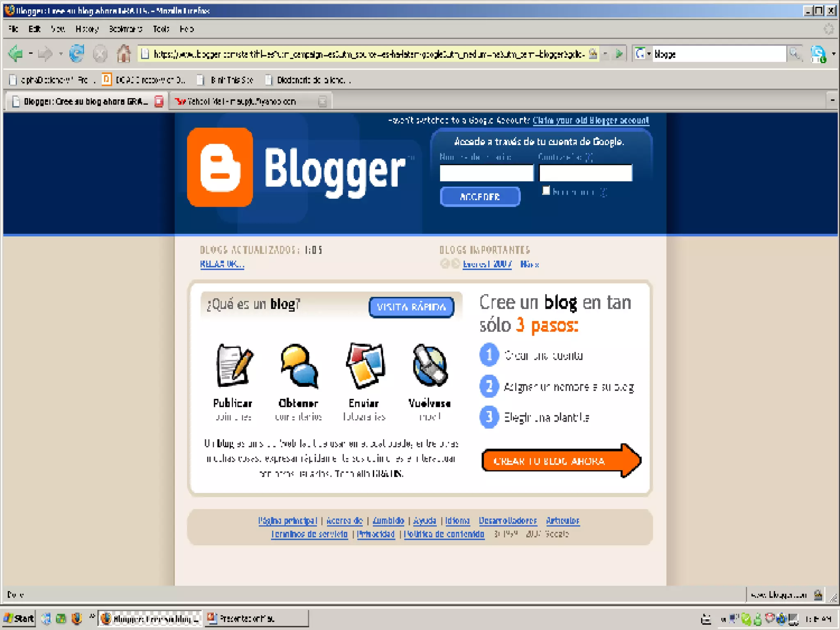Click CREAR TU BLOG AHORA arrow button
Viewport: 840px width, 630px height.
[x=559, y=461]
